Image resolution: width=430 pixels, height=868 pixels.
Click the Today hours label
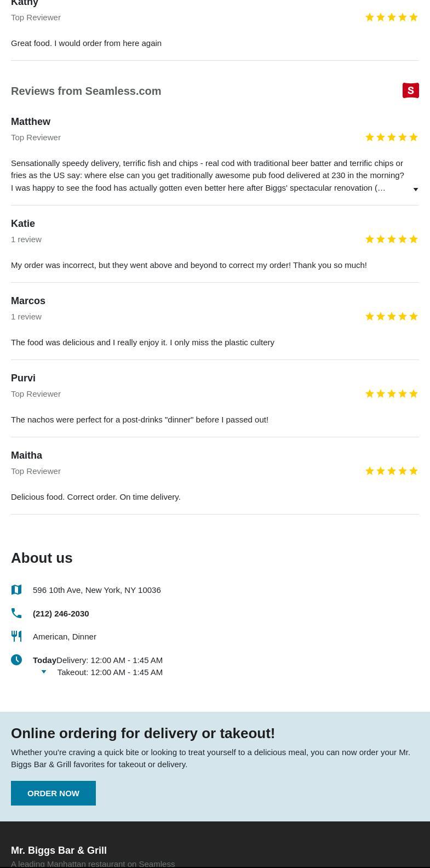click(44, 660)
